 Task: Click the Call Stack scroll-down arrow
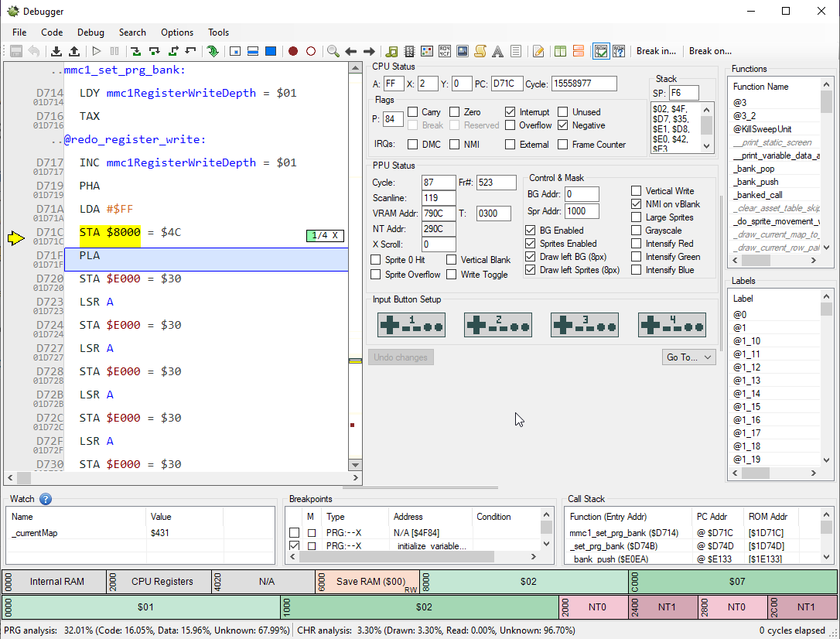[826, 557]
